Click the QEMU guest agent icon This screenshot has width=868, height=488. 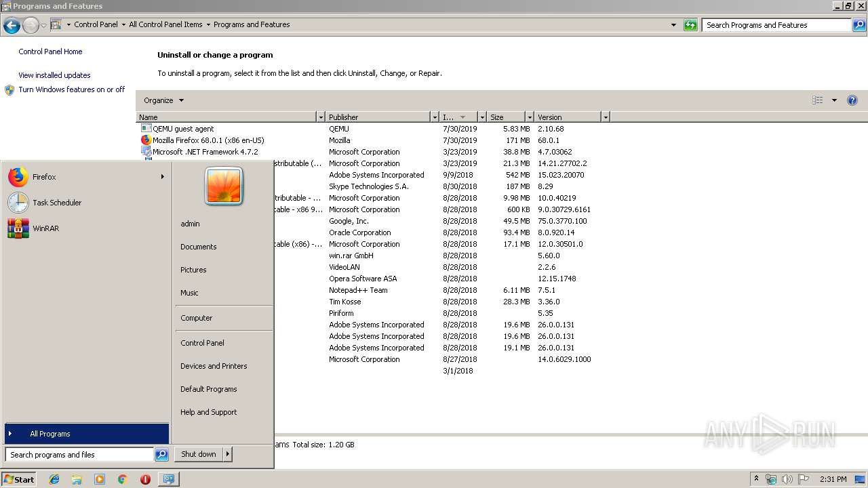click(x=146, y=129)
